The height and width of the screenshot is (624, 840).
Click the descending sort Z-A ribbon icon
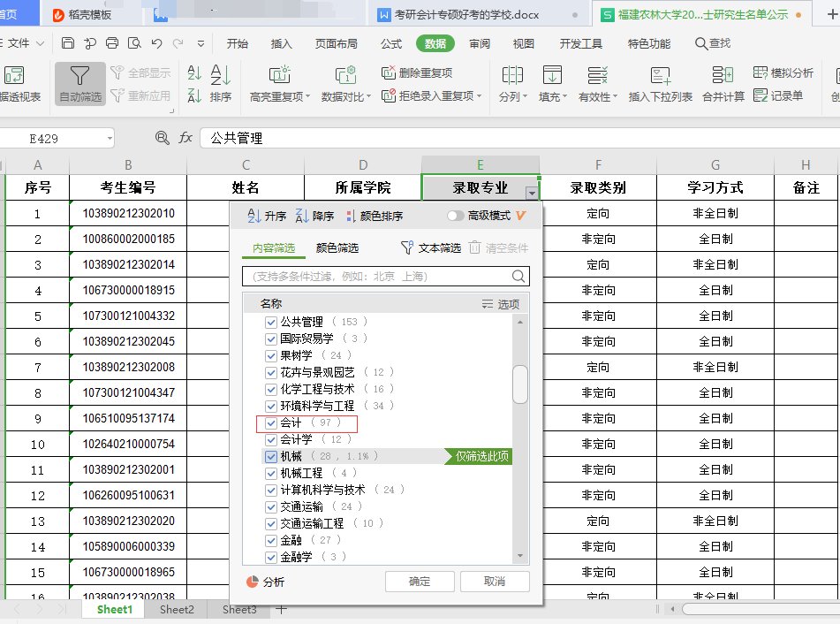coord(194,95)
